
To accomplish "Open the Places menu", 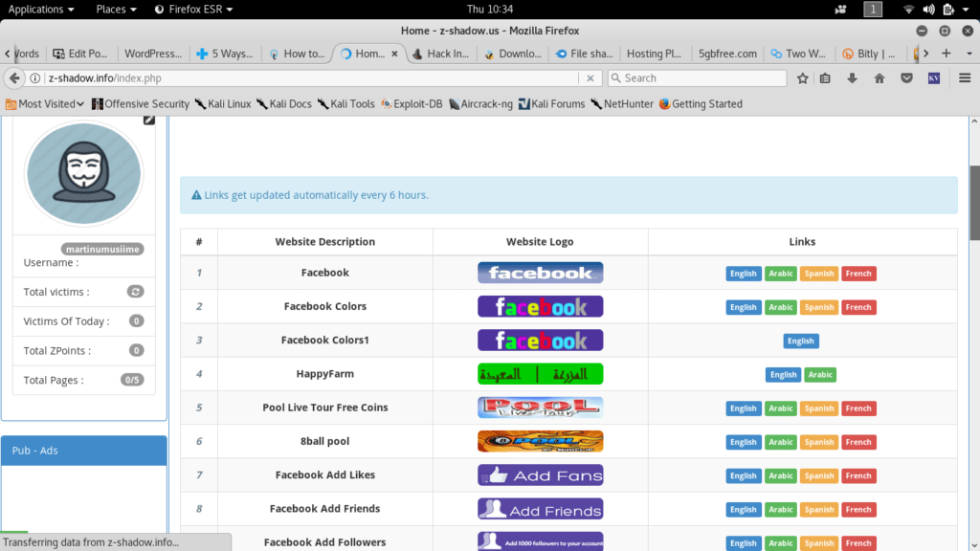I will 116,10.
